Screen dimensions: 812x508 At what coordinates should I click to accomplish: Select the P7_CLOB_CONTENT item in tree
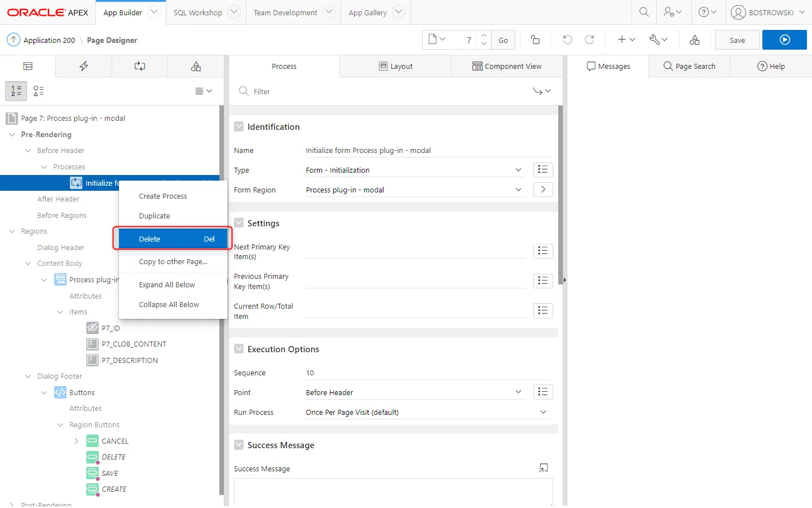point(134,344)
